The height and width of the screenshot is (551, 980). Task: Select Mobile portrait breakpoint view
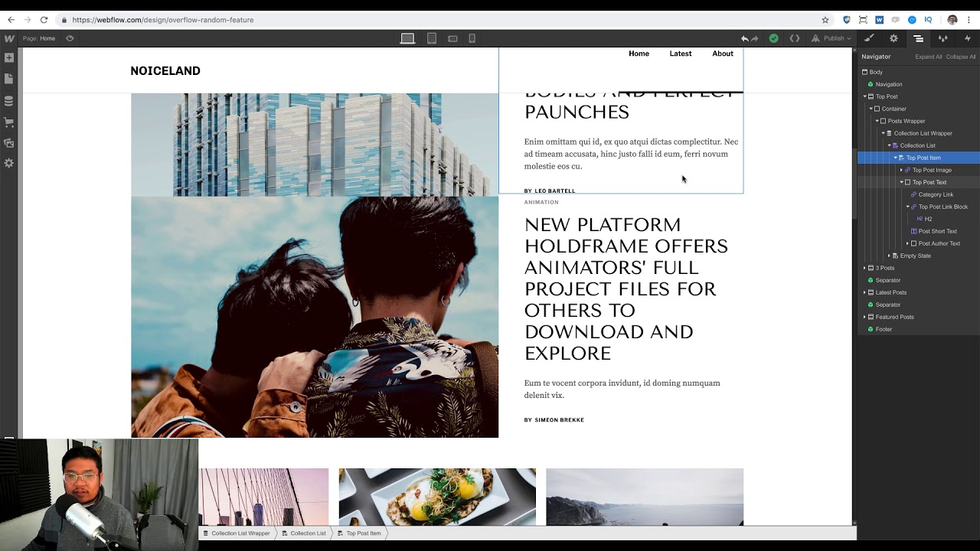coord(472,38)
